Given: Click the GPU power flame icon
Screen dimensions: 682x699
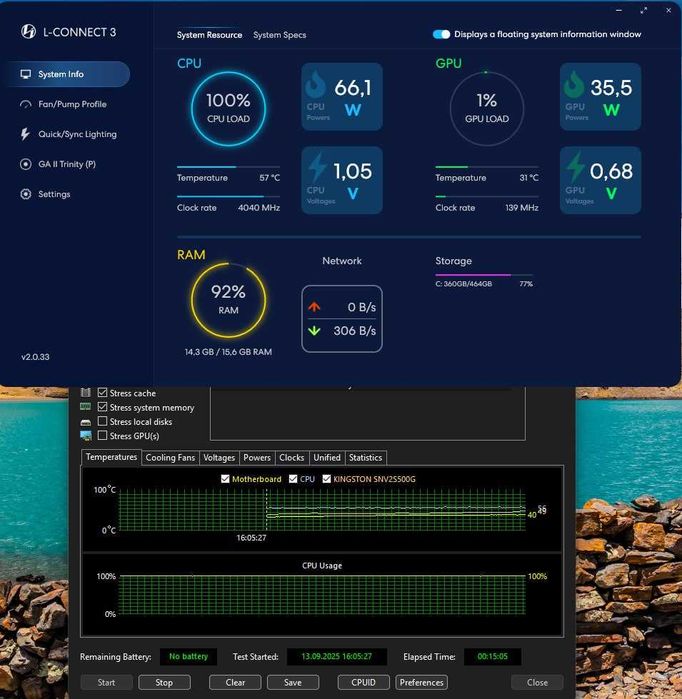Looking at the screenshot, I should click(x=574, y=85).
